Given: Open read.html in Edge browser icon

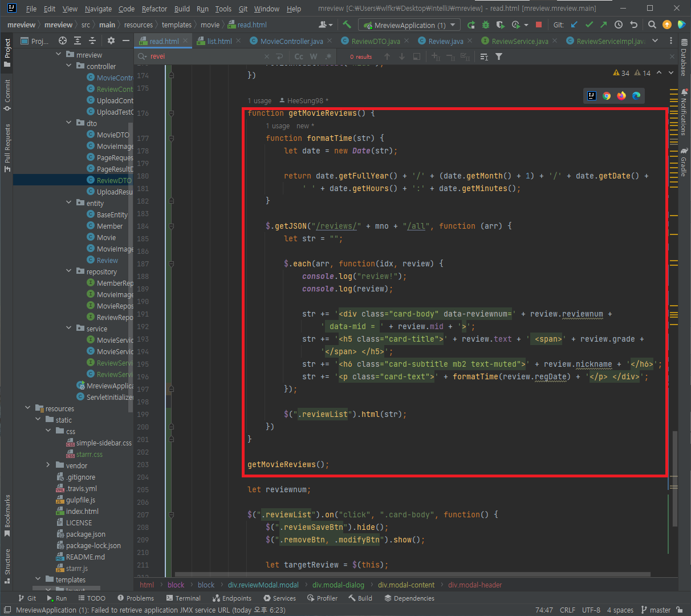Looking at the screenshot, I should pos(636,96).
